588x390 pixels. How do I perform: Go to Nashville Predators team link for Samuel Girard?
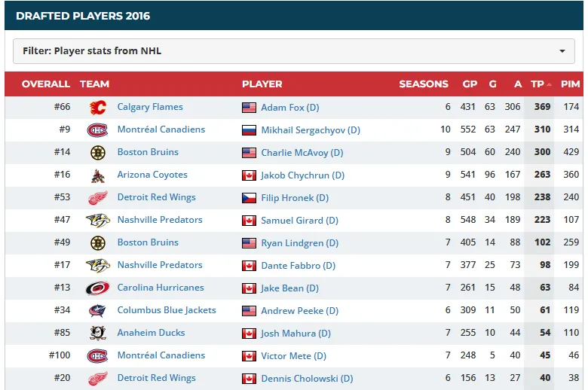(160, 220)
